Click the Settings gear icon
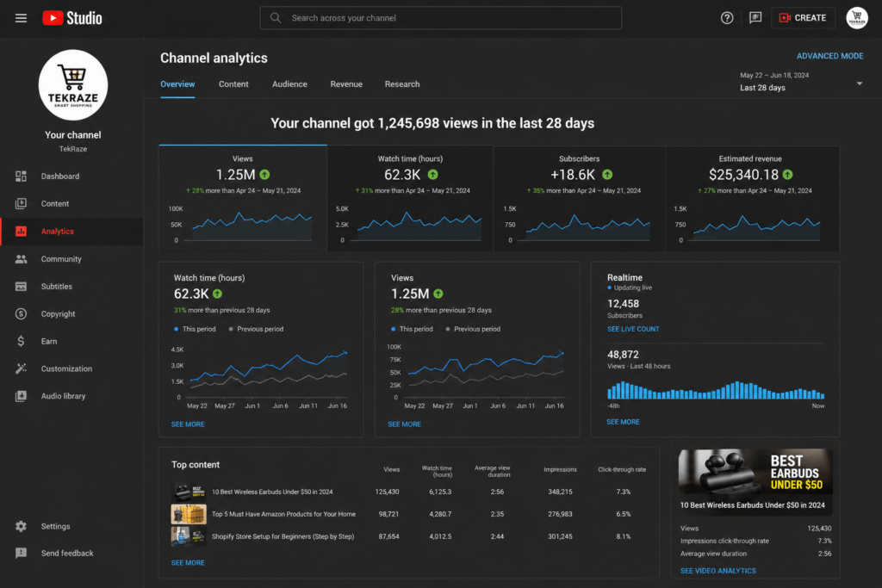Screen dimensions: 882x588 pyautogui.click(x=21, y=526)
